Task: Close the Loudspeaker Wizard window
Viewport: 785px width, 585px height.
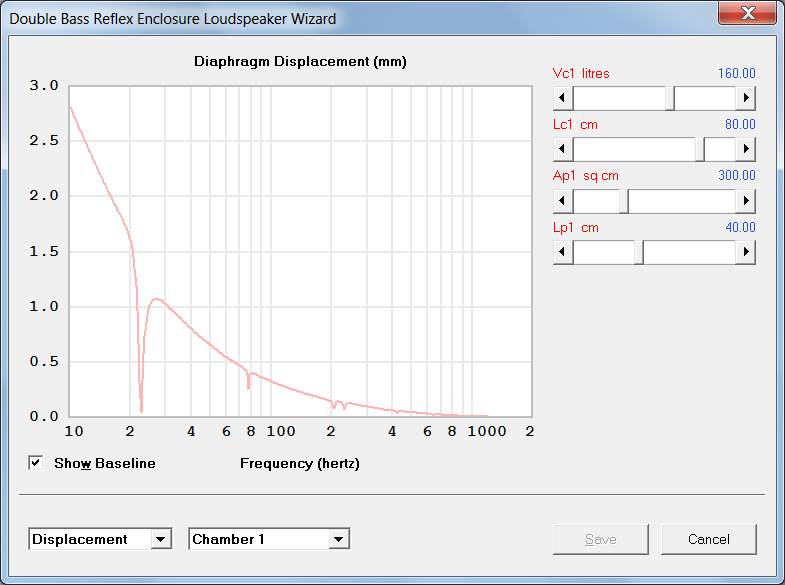Action: (748, 13)
